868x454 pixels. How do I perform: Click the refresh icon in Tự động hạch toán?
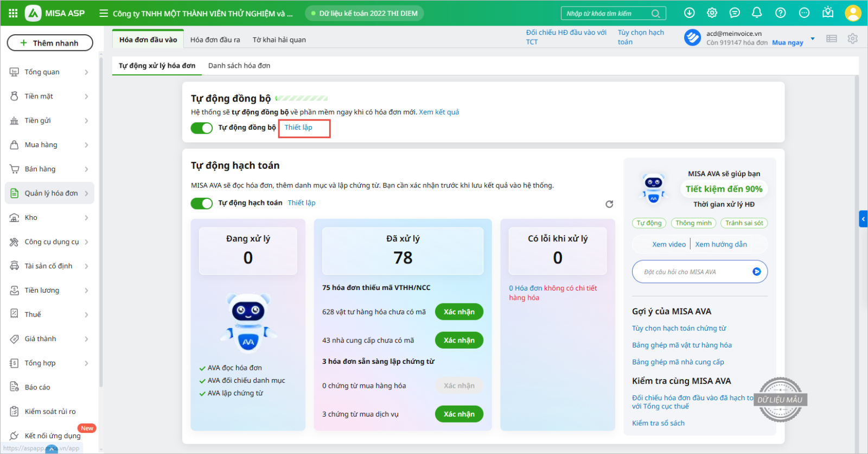[x=609, y=204]
